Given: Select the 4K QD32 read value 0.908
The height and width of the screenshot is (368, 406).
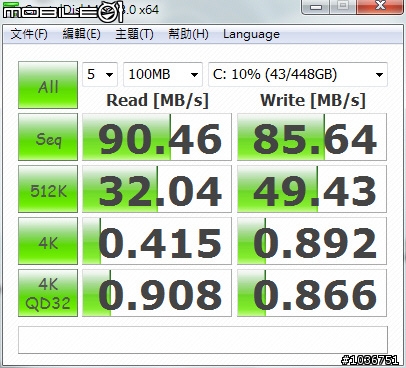Looking at the screenshot, I should pos(157,293).
